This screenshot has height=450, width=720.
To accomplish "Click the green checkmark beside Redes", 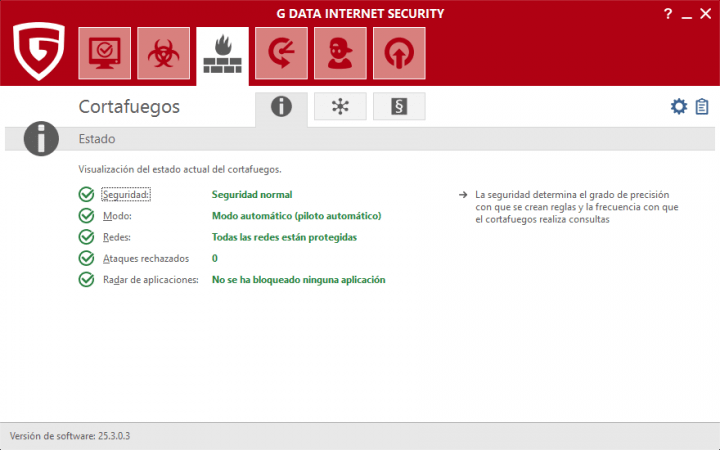I will [x=86, y=237].
